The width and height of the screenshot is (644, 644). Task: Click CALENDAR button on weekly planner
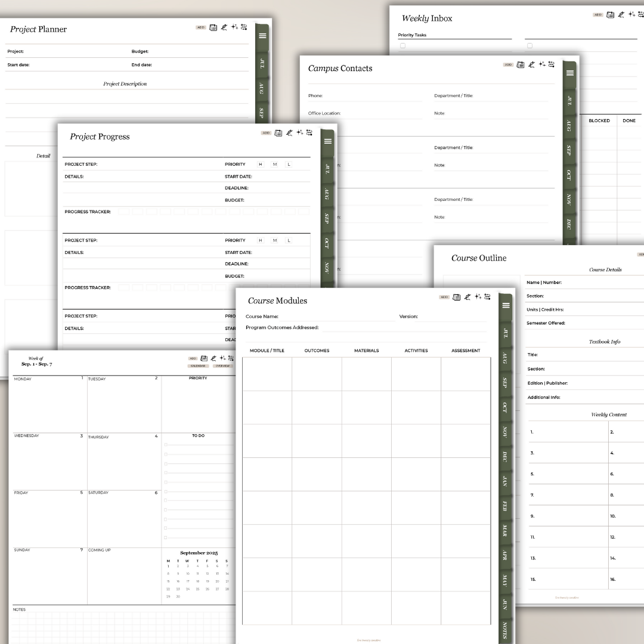pos(197,366)
